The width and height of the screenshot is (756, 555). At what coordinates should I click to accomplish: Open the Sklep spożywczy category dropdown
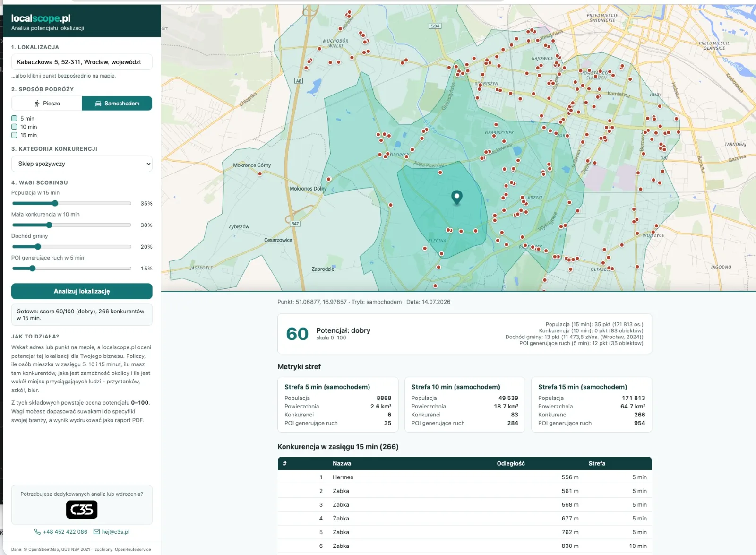click(82, 164)
